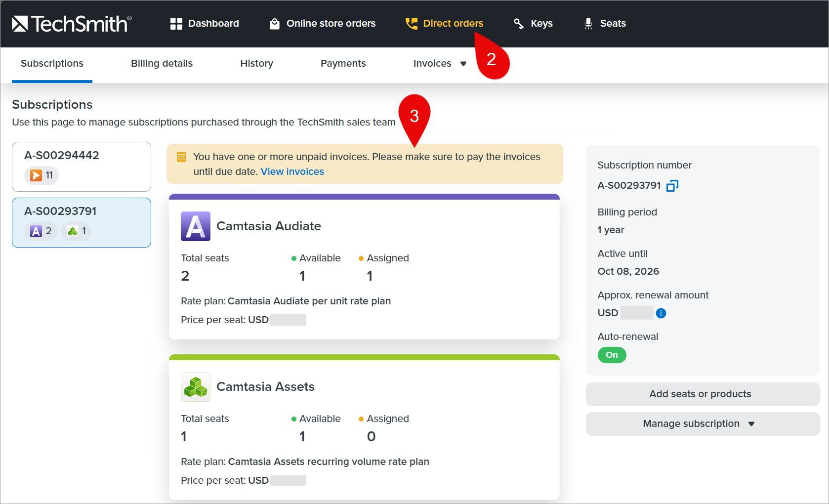Click the 1 year billing period value

(x=611, y=230)
